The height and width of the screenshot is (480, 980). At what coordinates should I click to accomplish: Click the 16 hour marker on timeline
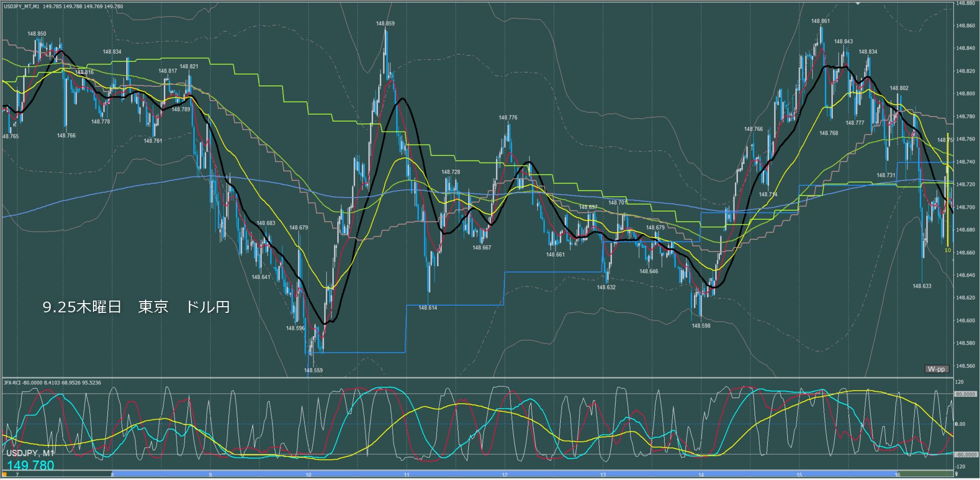pyautogui.click(x=897, y=475)
